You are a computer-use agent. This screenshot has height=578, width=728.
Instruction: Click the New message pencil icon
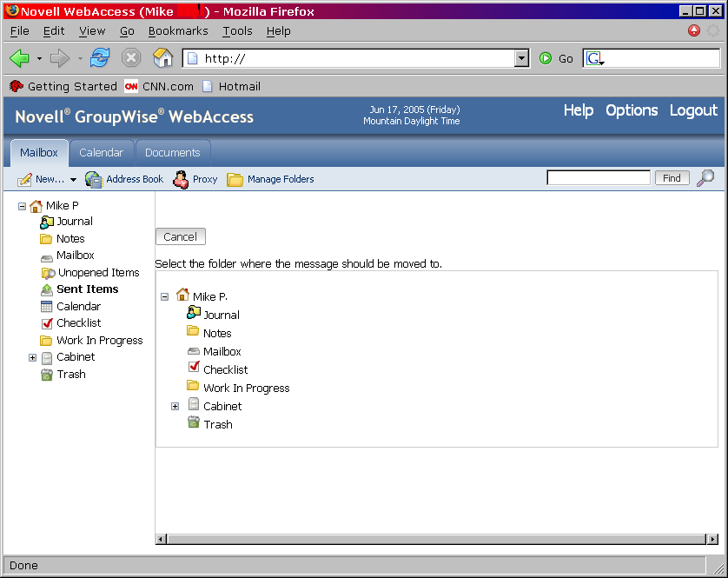pyautogui.click(x=24, y=179)
